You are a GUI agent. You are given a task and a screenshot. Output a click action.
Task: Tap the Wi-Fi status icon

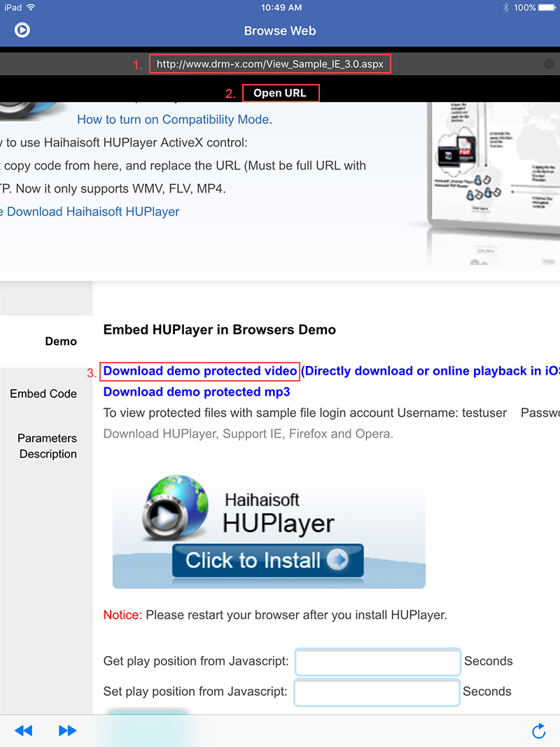click(31, 7)
